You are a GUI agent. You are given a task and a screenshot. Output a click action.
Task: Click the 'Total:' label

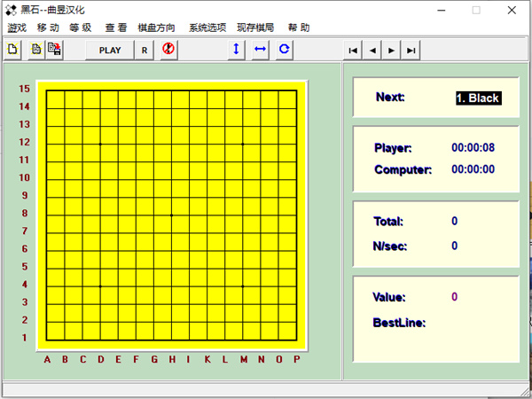[388, 221]
